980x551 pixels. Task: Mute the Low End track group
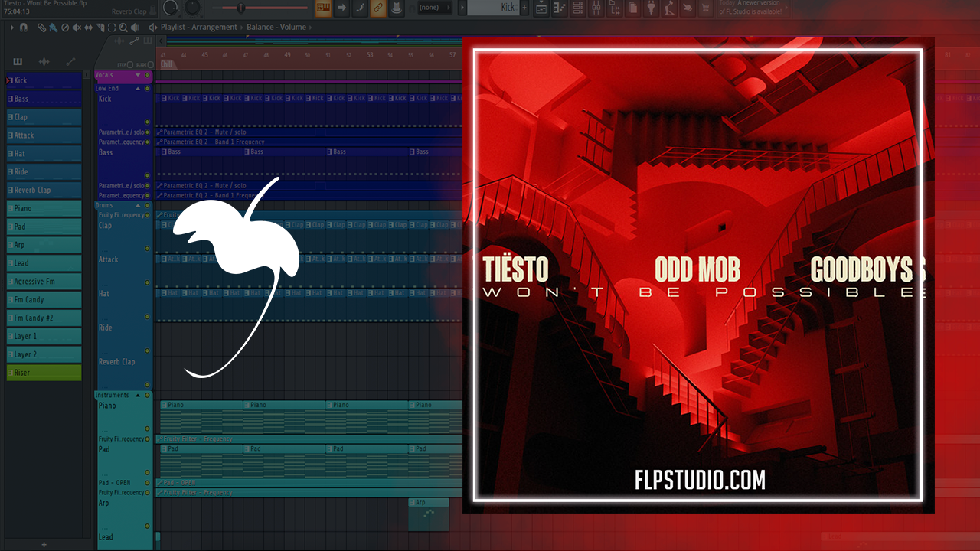point(147,89)
